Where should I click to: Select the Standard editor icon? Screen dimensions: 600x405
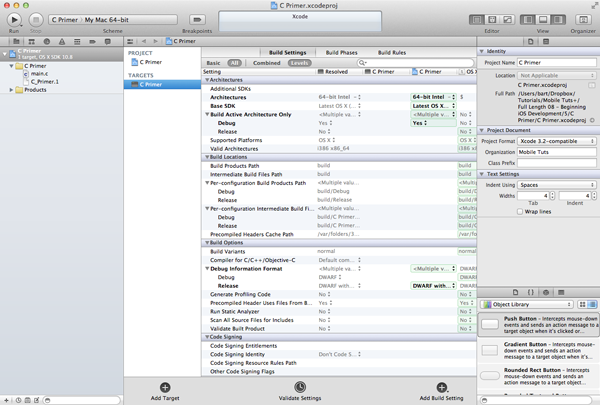[x=476, y=20]
